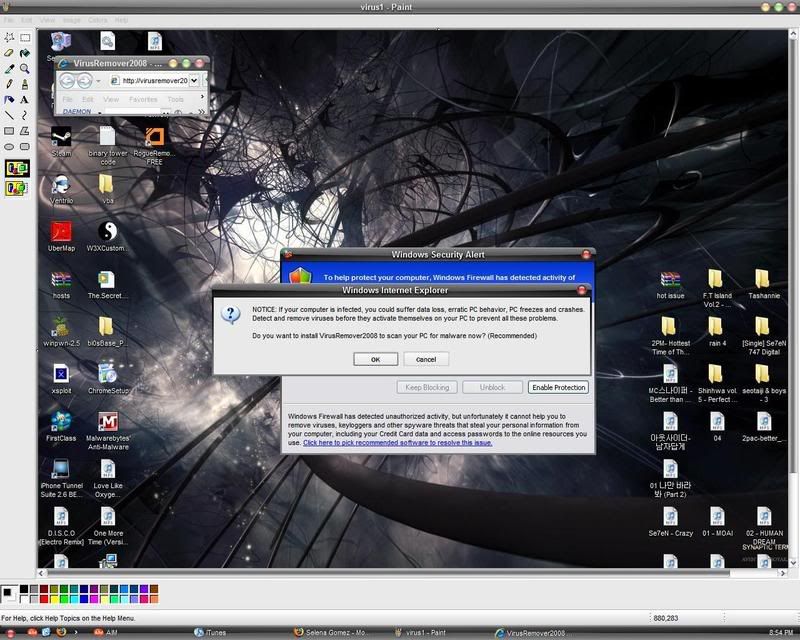The height and width of the screenshot is (640, 800).
Task: Pick the orange swatch in the palette
Action: pyautogui.click(x=154, y=599)
